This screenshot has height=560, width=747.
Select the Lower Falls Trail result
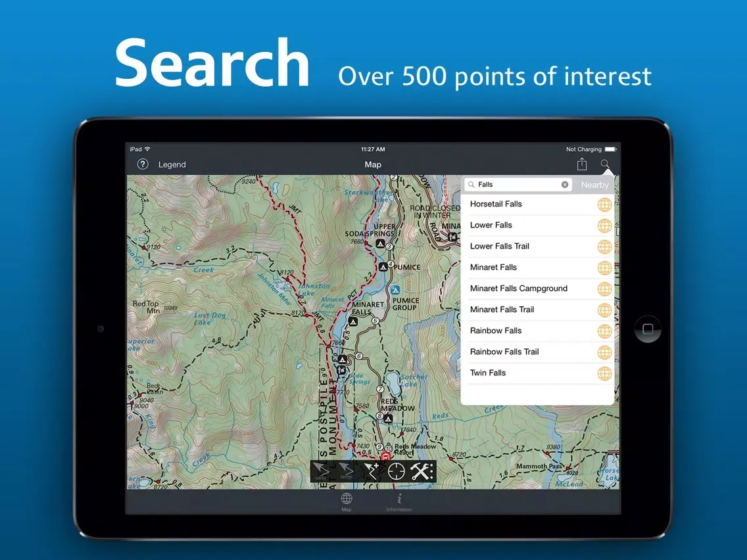pyautogui.click(x=537, y=246)
